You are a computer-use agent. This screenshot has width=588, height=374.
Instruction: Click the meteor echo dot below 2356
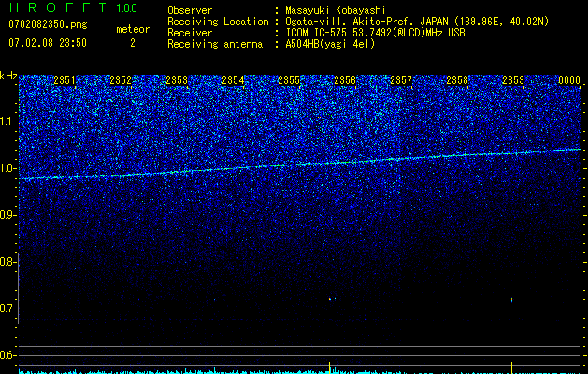coord(330,299)
